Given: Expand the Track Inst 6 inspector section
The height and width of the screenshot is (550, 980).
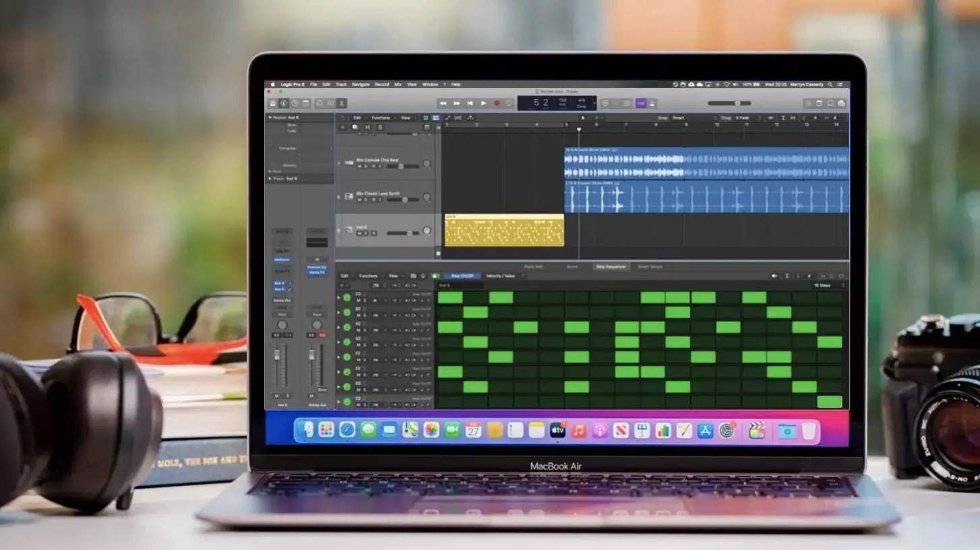Looking at the screenshot, I should 270,179.
